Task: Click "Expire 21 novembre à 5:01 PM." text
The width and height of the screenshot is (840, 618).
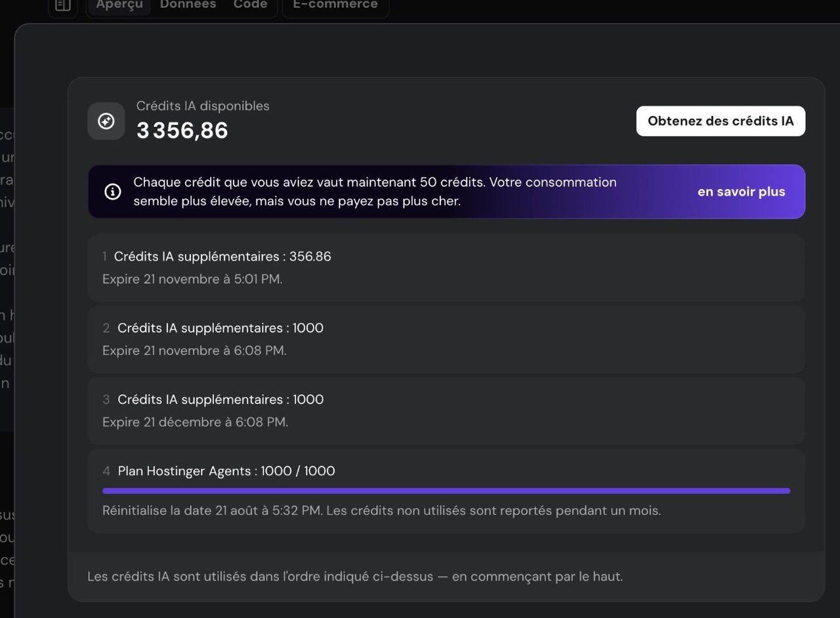Action: click(x=192, y=279)
